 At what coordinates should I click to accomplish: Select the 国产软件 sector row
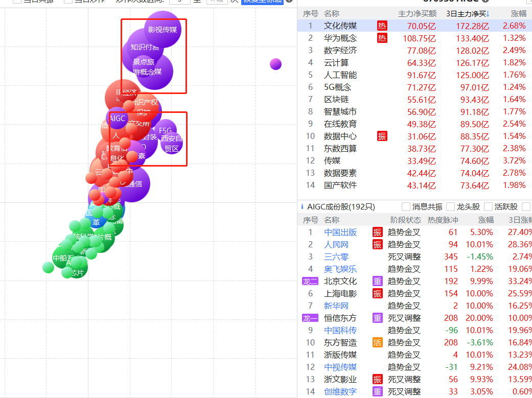tap(414, 185)
